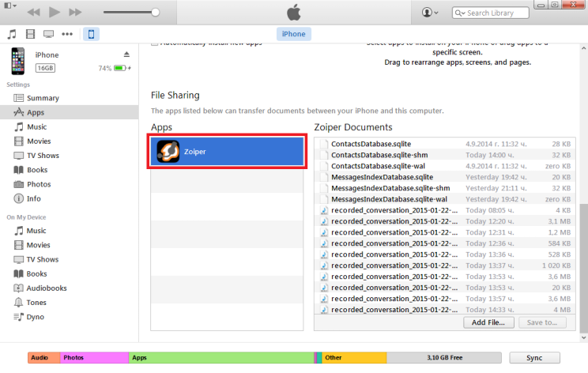Click the iPhone tab at top center
Image resolution: width=588 pixels, height=373 pixels.
point(294,34)
